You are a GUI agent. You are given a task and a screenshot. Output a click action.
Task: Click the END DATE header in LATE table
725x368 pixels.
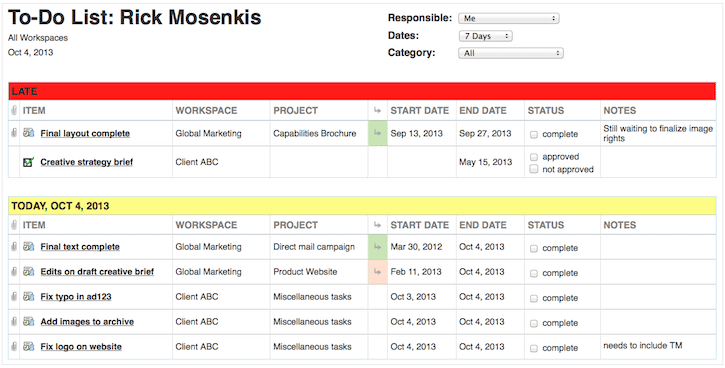[483, 110]
